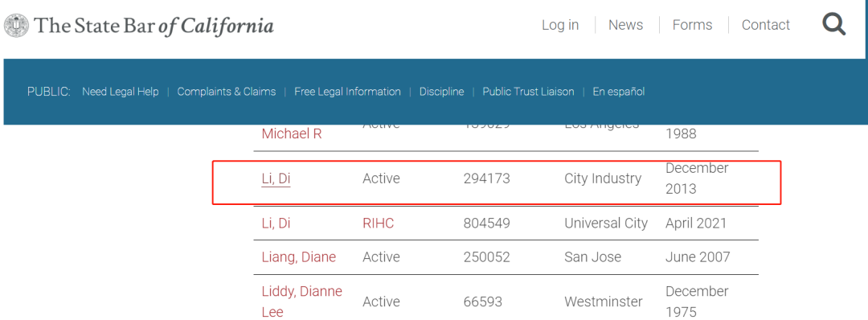
Task: Open the Li, Di profile for City Industry
Action: tap(276, 178)
